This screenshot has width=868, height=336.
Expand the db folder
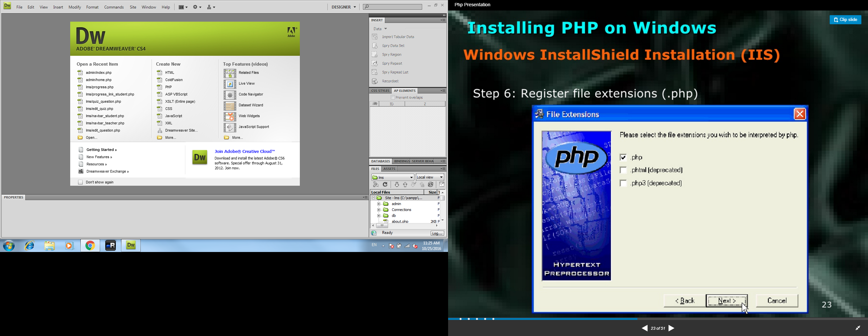[379, 216]
